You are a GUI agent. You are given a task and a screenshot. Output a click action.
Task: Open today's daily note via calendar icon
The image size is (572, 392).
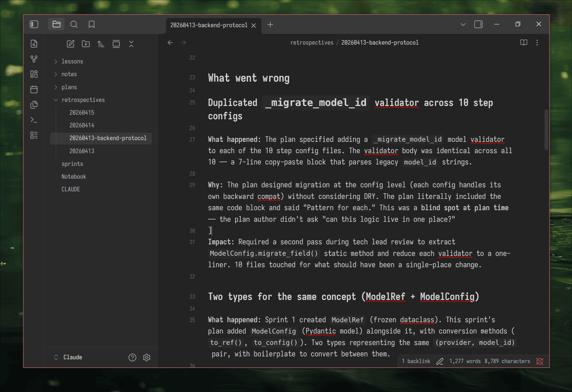click(x=34, y=89)
